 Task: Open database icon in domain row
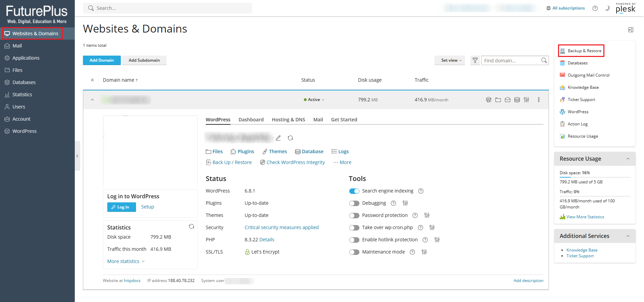(517, 100)
